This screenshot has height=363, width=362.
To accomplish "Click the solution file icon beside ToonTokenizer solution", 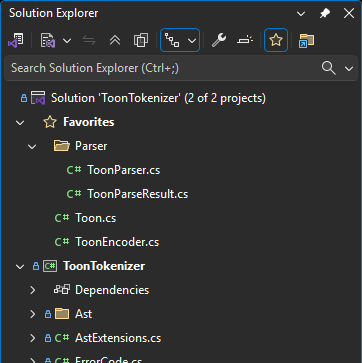I will tap(38, 98).
